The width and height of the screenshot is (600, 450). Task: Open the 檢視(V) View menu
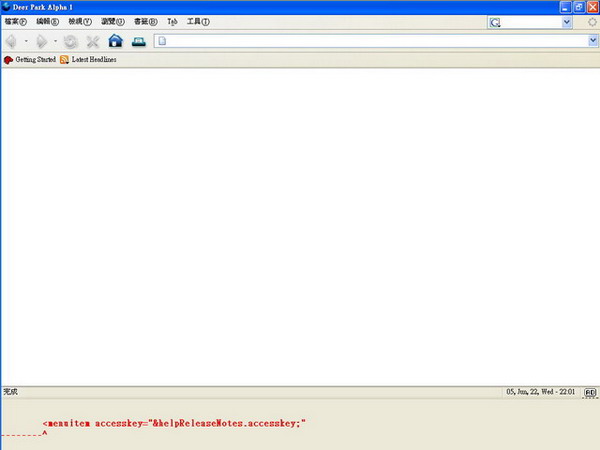coord(80,21)
